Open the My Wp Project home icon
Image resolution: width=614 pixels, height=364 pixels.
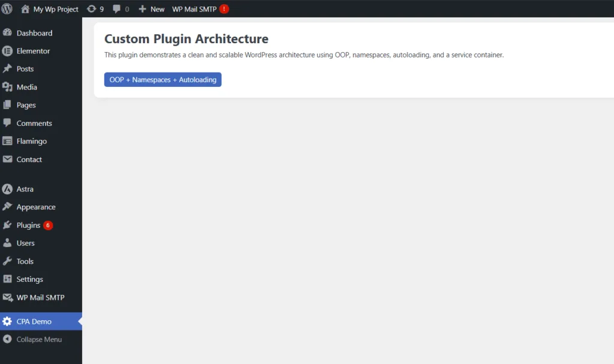(25, 9)
